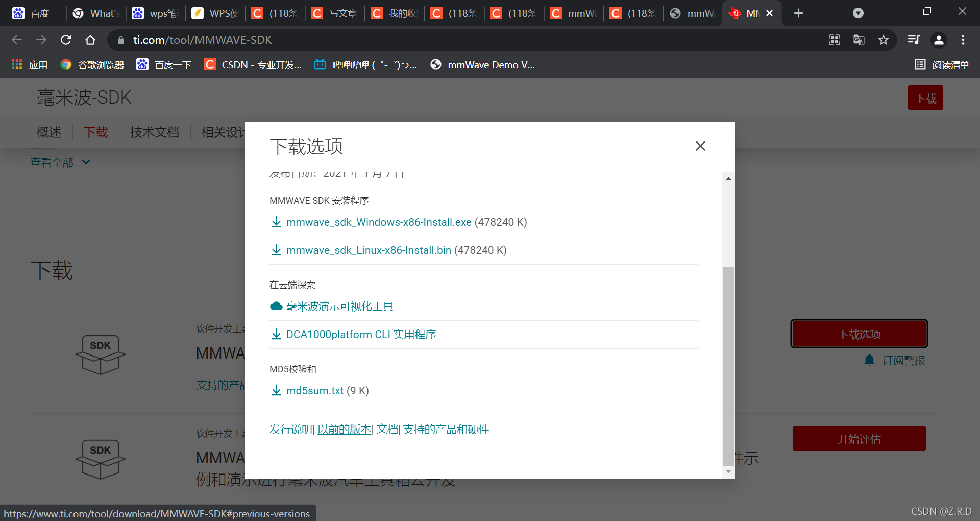980x521 pixels.
Task: Open the 哔哩哔哩 bookmark
Action: click(365, 65)
